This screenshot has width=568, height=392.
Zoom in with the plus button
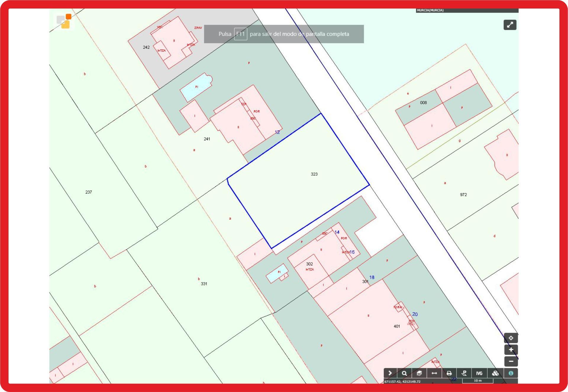511,350
